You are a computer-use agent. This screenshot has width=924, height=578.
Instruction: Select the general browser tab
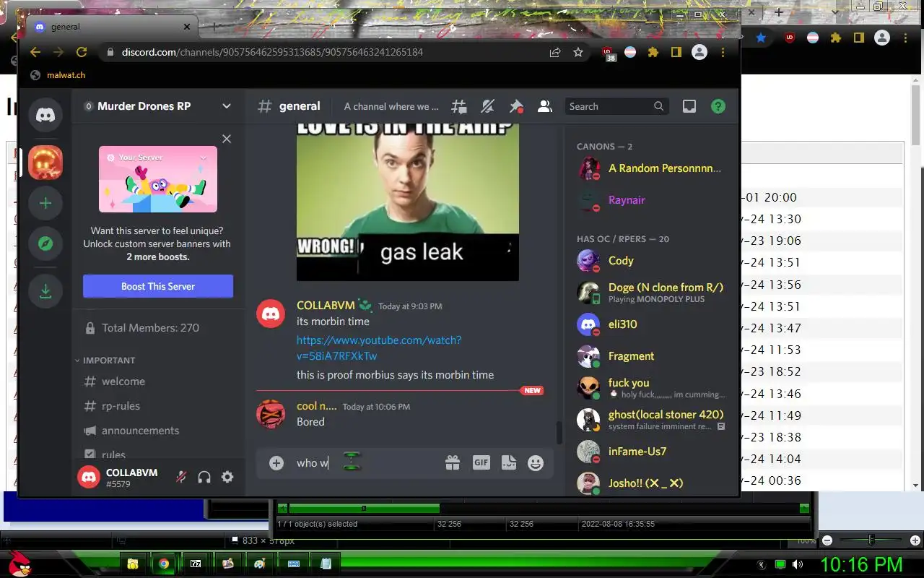tap(110, 27)
